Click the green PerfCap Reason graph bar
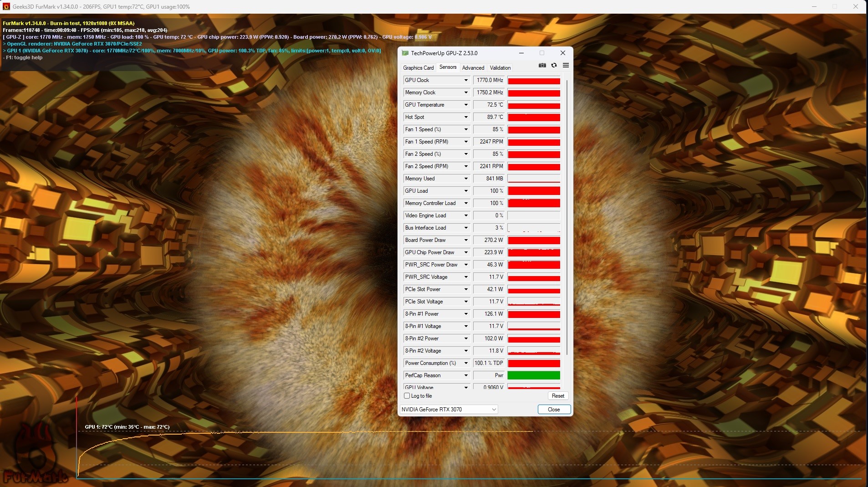Viewport: 868px width, 487px height. 534,375
